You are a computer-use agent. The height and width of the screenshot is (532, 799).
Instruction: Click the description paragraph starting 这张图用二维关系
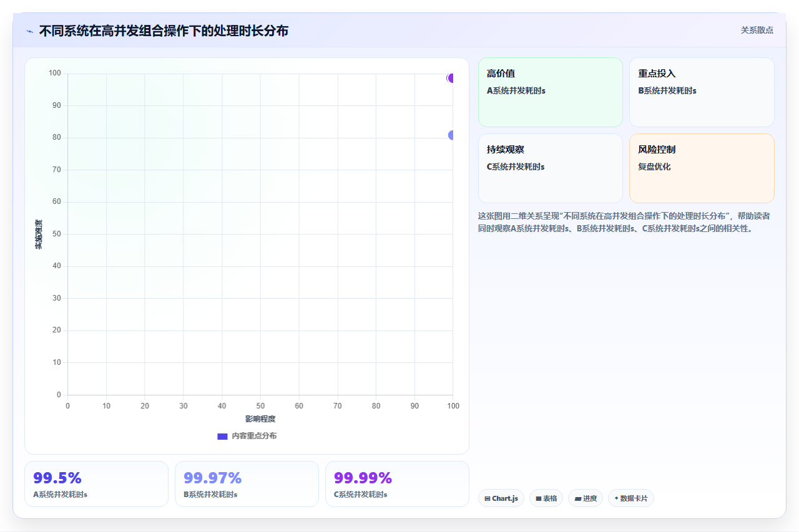[624, 222]
